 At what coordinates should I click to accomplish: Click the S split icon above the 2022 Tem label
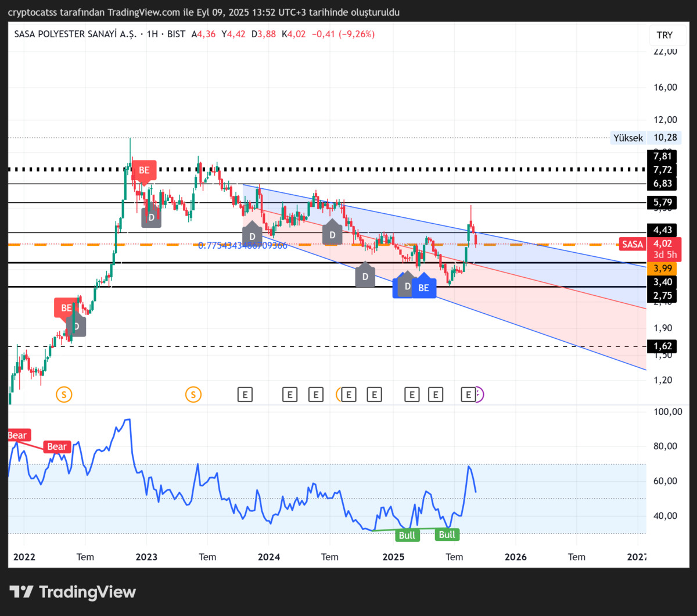tap(64, 395)
